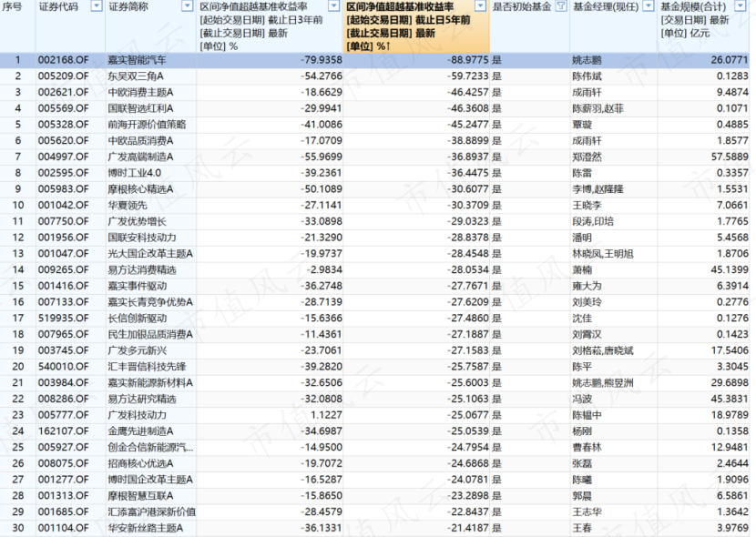Select fund code 519935.OF
The width and height of the screenshot is (756, 537).
(x=63, y=319)
